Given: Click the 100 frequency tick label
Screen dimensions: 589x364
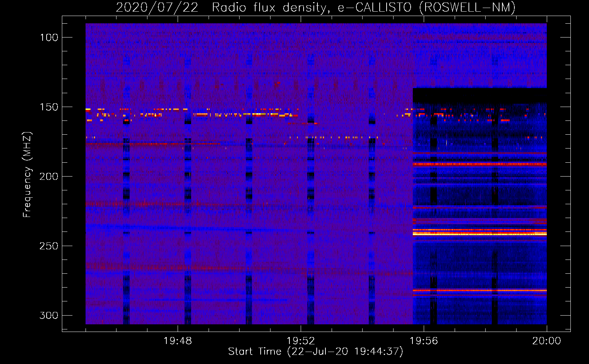Looking at the screenshot, I should pyautogui.click(x=49, y=37).
